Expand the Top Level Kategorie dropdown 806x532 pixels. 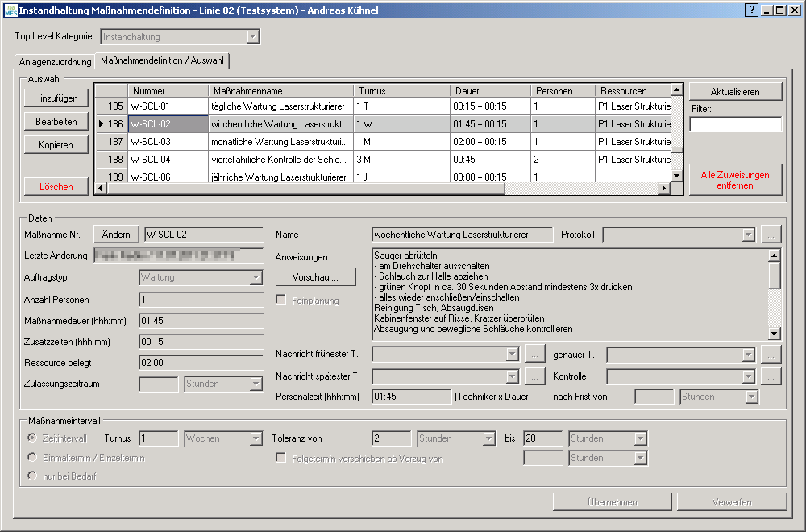pyautogui.click(x=253, y=37)
